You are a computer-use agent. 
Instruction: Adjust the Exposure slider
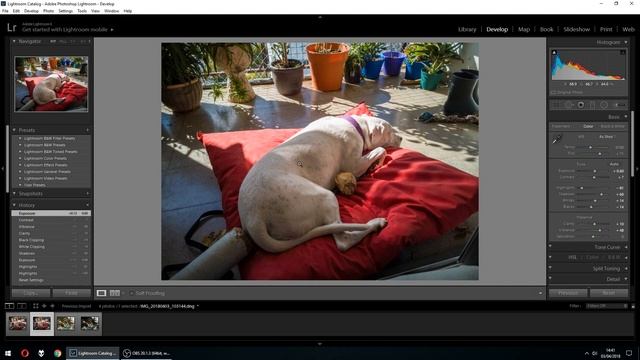(595, 171)
